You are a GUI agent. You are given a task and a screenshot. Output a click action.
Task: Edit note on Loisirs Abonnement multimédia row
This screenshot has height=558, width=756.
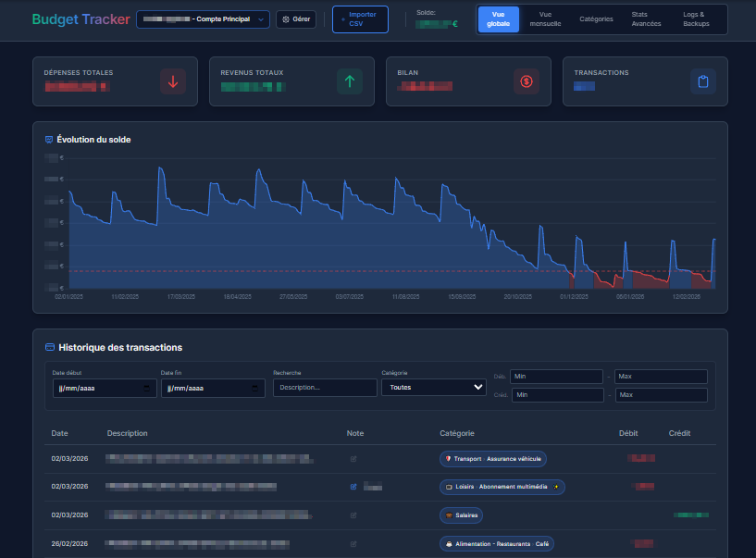point(353,486)
